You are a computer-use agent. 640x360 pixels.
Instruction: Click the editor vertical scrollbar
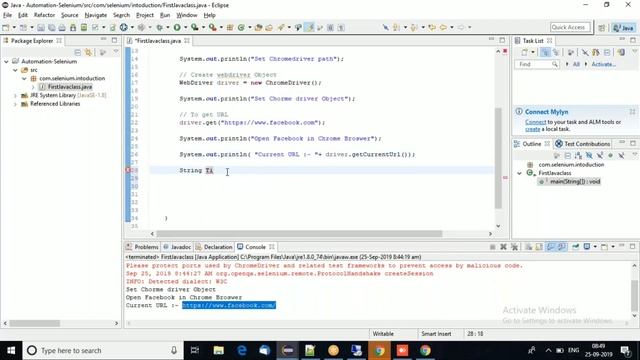(x=498, y=158)
